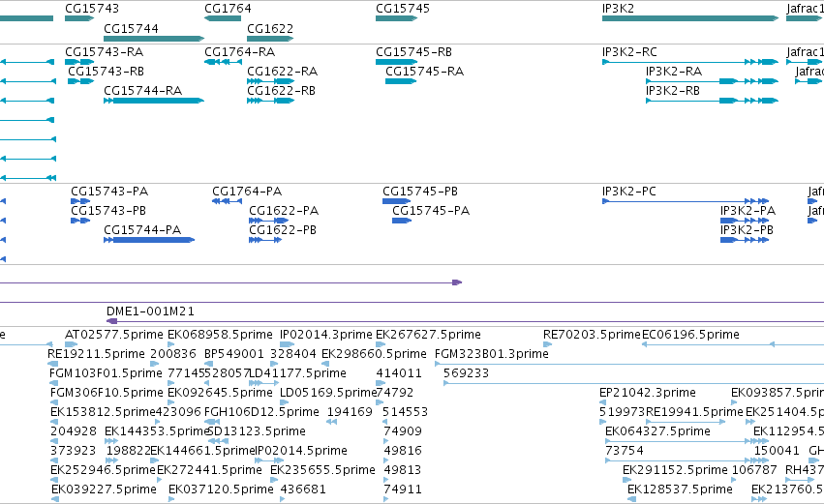This screenshot has width=824, height=504.
Task: Click the CG15743 gene arrow glyph
Action: (79, 18)
